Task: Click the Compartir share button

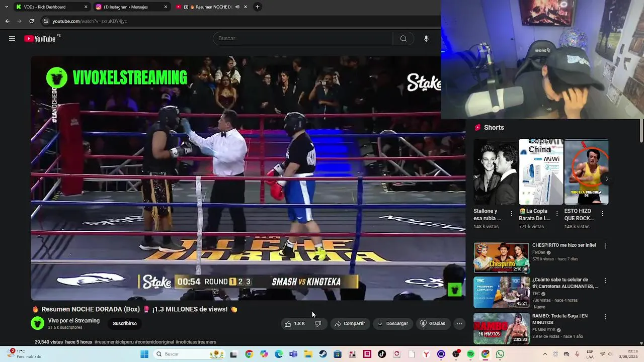Action: coord(350,324)
